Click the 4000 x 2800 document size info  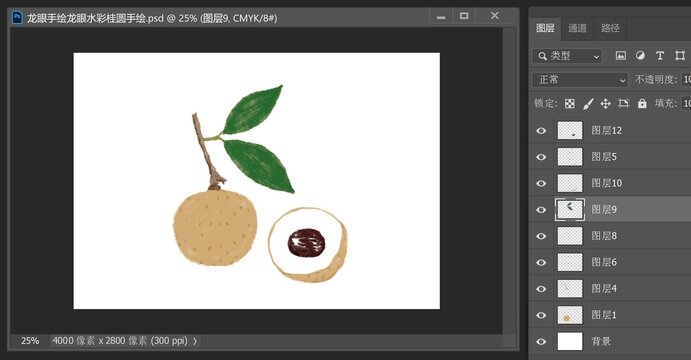[x=120, y=341]
